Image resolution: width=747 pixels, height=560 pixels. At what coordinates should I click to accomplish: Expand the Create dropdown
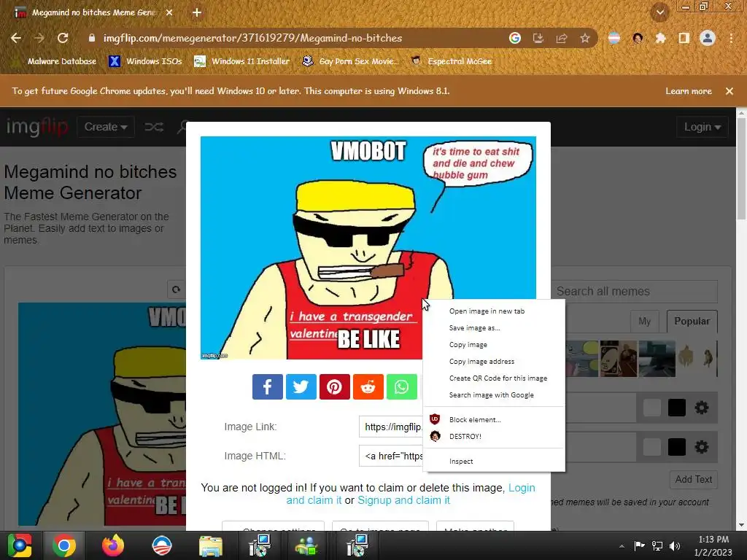click(x=106, y=127)
